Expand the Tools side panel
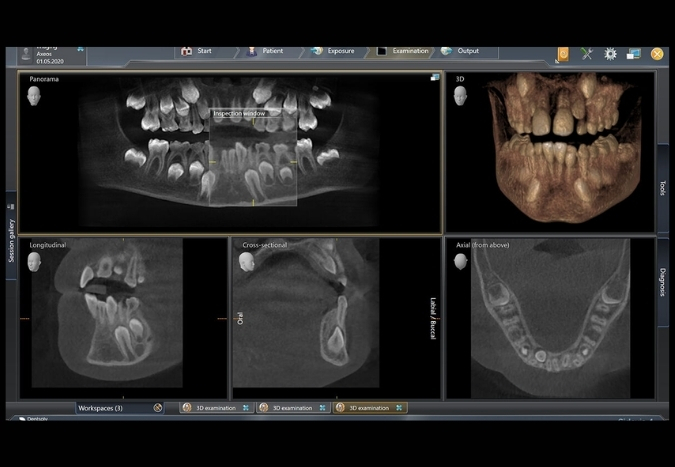Viewport: 675px width, 467px height. [663, 188]
